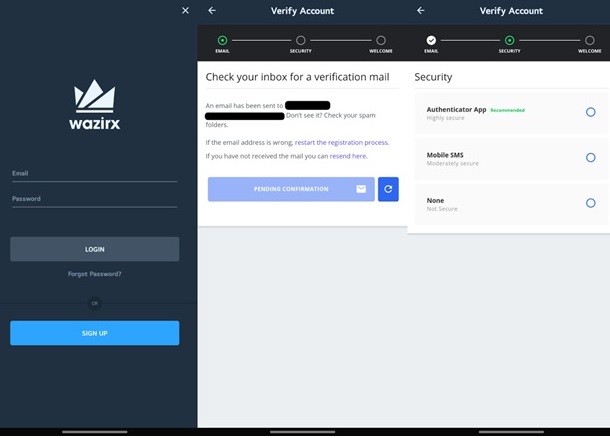Choose Mobile SMS radio option

click(591, 158)
